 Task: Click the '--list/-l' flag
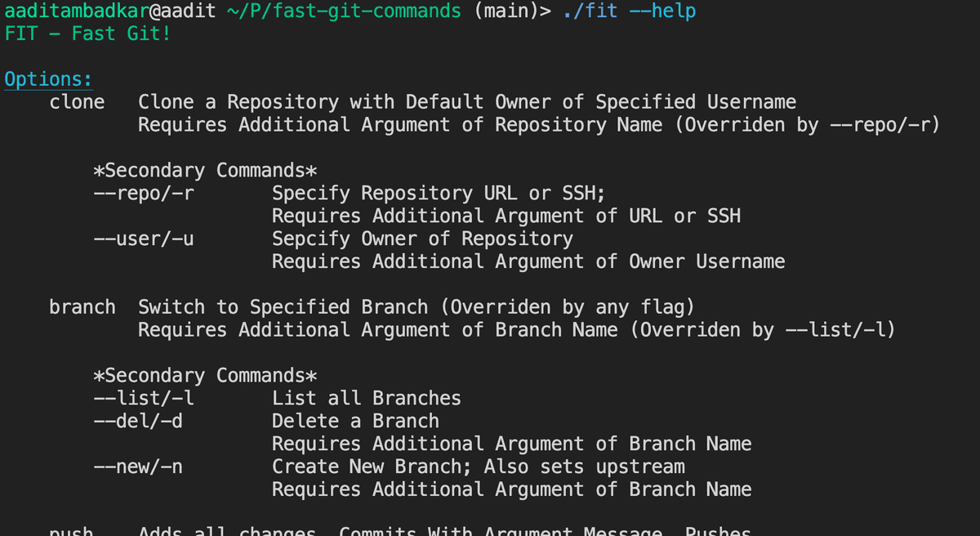144,399
